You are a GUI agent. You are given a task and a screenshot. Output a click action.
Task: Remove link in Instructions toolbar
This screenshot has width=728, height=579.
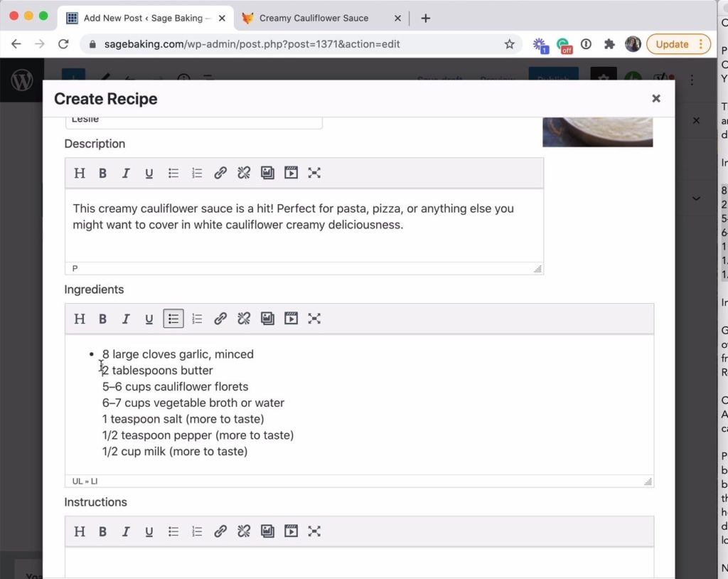pyautogui.click(x=244, y=531)
